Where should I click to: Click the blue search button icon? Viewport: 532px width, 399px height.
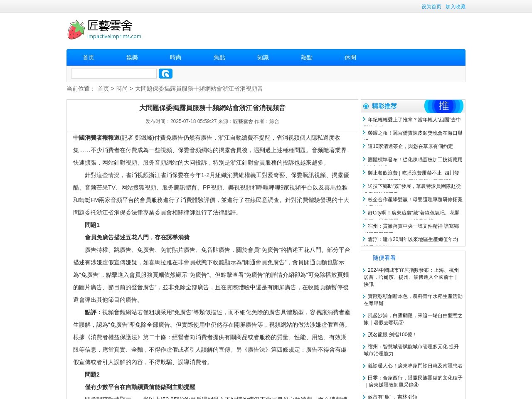[165, 74]
